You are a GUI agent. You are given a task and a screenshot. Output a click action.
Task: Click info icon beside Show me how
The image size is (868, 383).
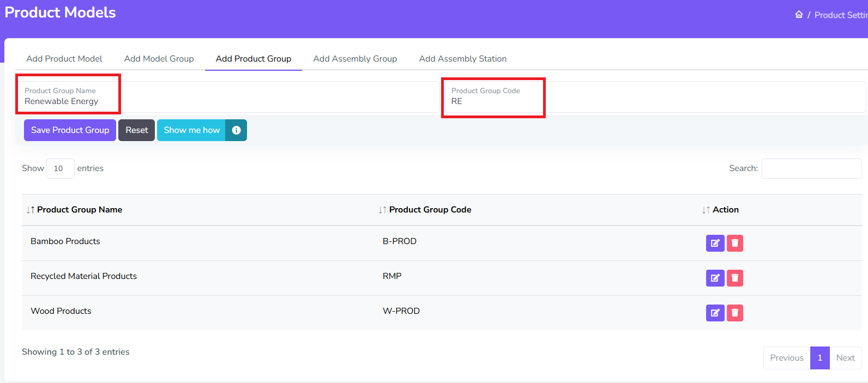[x=236, y=130]
